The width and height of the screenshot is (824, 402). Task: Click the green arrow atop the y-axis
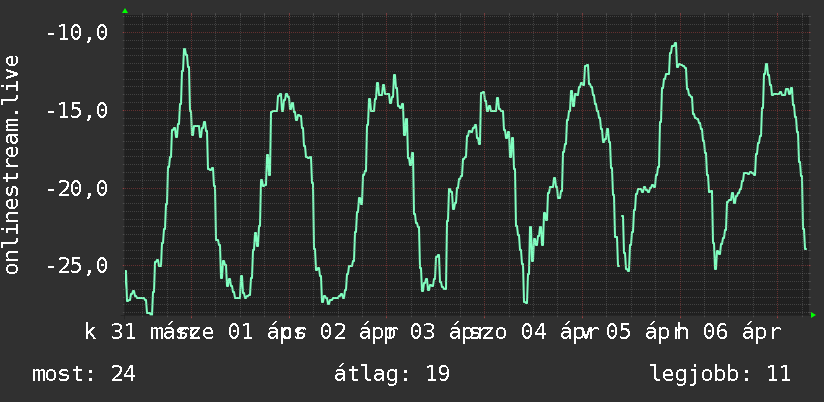[125, 11]
